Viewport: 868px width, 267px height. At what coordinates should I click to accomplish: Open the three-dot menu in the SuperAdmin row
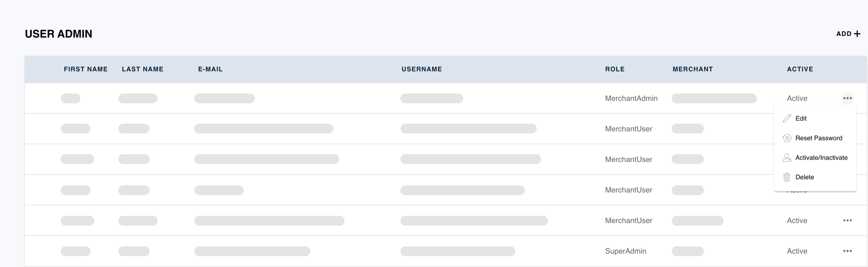tap(847, 251)
